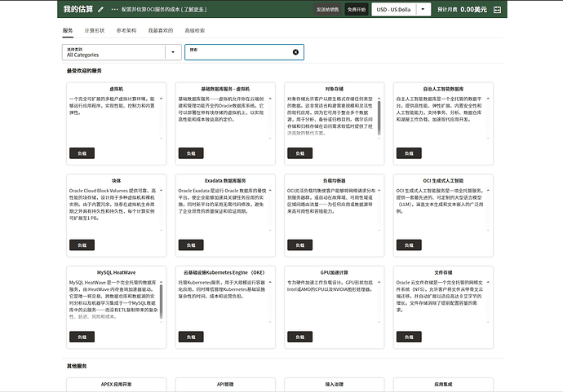Switch to the 我最喜欢的 tab
563x392 pixels.
pyautogui.click(x=161, y=30)
